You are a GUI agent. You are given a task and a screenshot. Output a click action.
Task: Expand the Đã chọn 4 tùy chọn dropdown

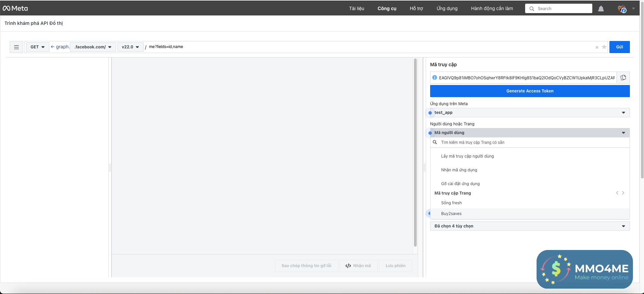530,226
